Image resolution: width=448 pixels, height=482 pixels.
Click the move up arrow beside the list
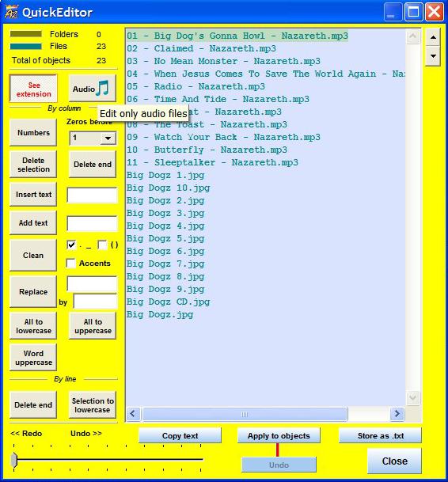[433, 37]
